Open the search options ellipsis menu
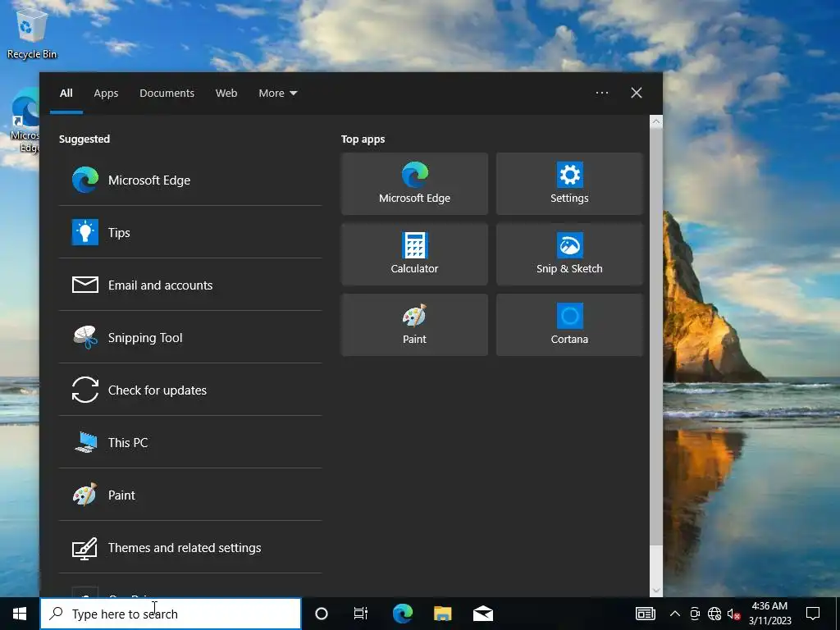The height and width of the screenshot is (630, 840). click(601, 93)
